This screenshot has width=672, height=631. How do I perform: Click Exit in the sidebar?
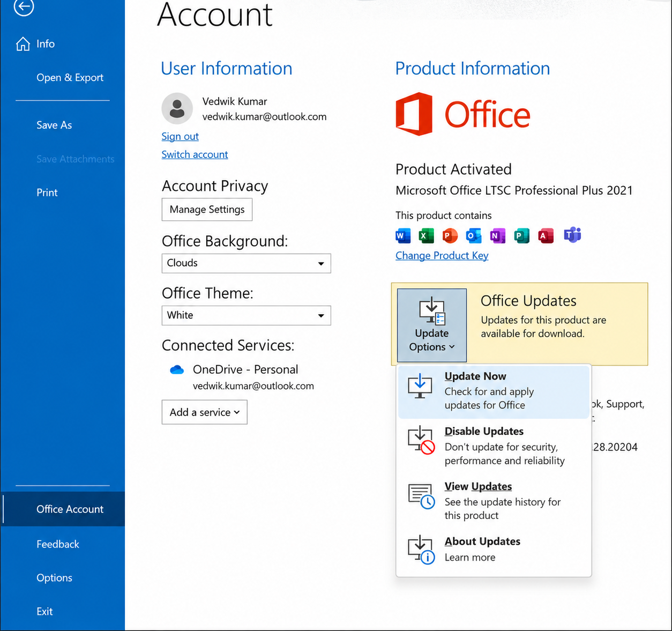(63, 612)
